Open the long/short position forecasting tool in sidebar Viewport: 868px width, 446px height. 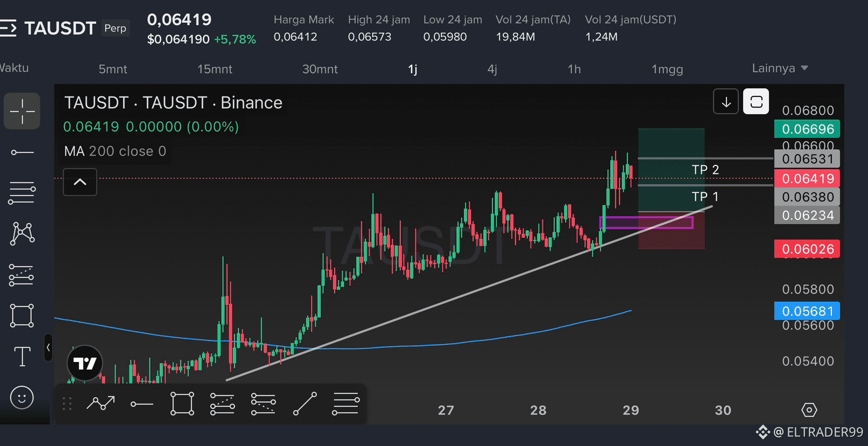point(22,275)
